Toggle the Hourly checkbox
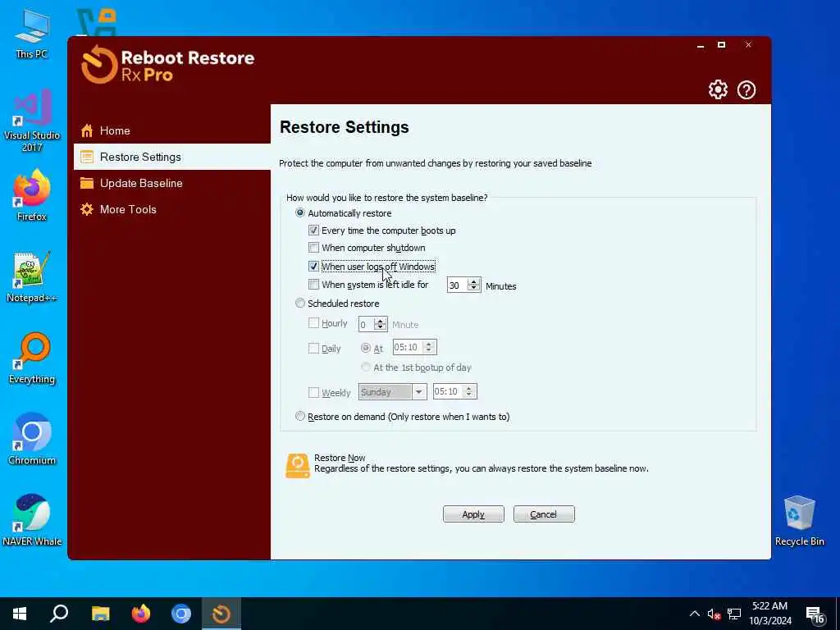Screen dimensions: 840x630 pos(313,323)
